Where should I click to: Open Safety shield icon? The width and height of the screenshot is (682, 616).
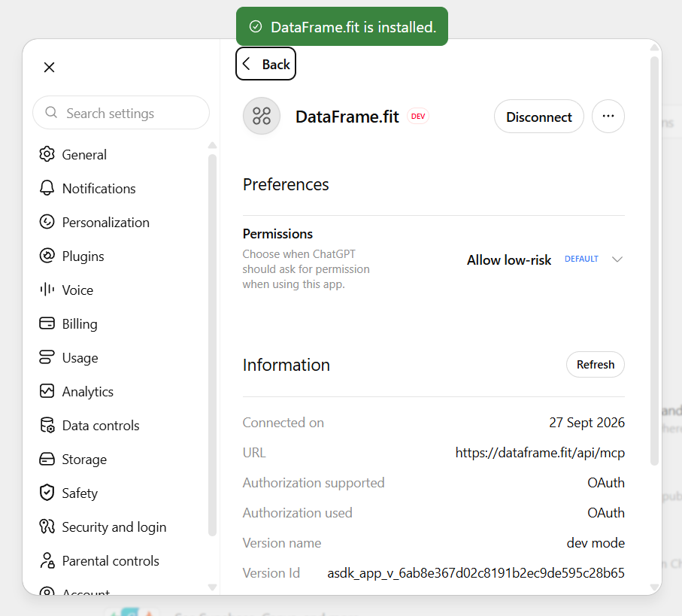(x=47, y=493)
